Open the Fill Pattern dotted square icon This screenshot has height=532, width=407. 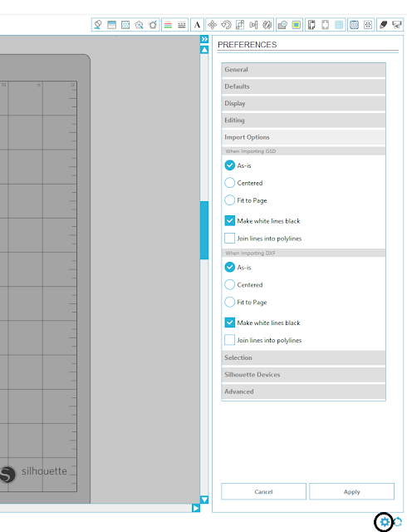(x=125, y=25)
